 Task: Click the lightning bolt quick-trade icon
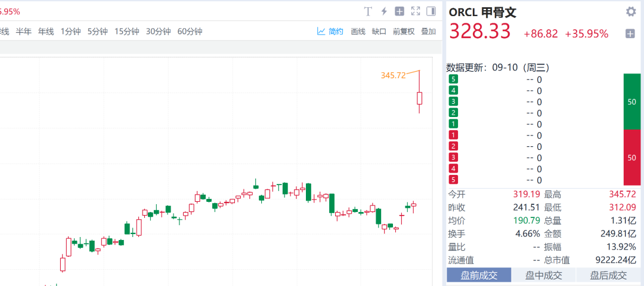[384, 11]
